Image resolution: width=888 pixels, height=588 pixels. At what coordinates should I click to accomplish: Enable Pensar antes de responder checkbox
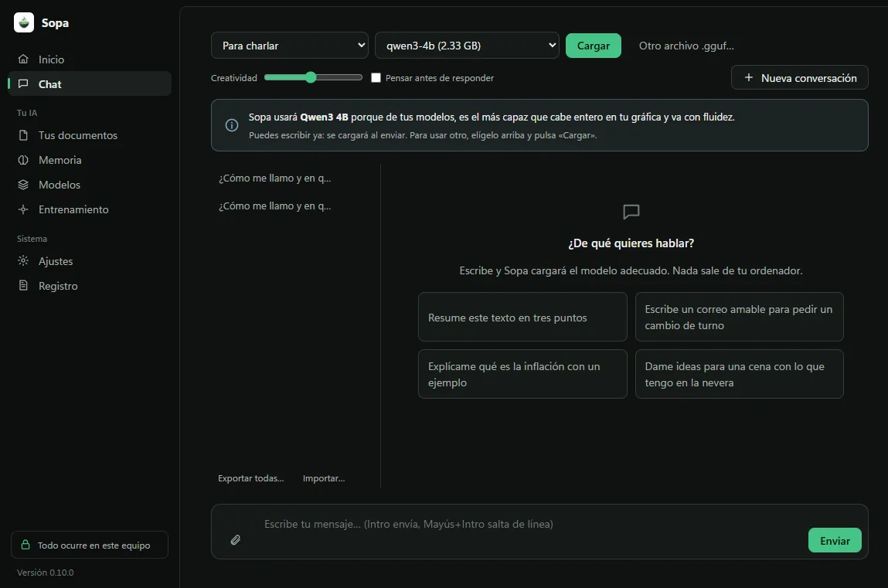[x=376, y=77]
